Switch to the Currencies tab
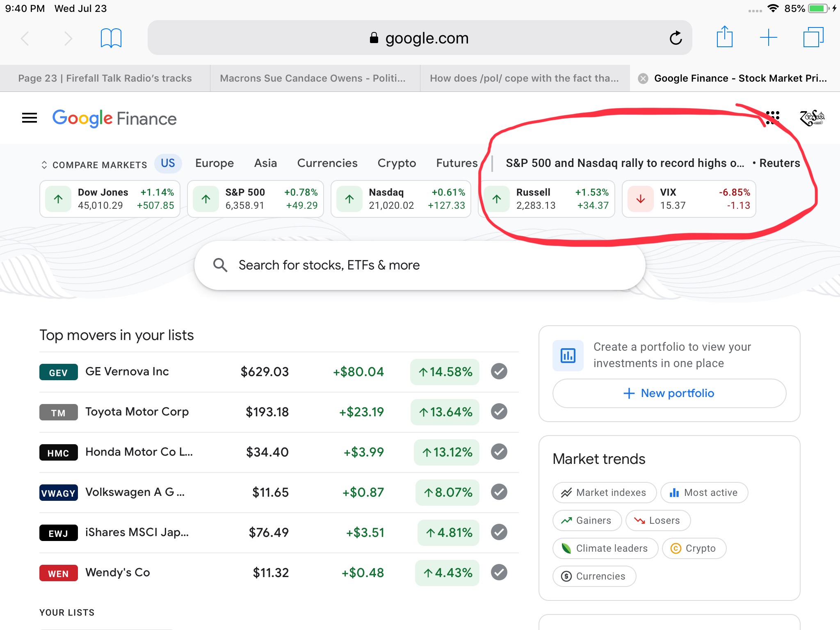840x630 pixels. pyautogui.click(x=327, y=163)
